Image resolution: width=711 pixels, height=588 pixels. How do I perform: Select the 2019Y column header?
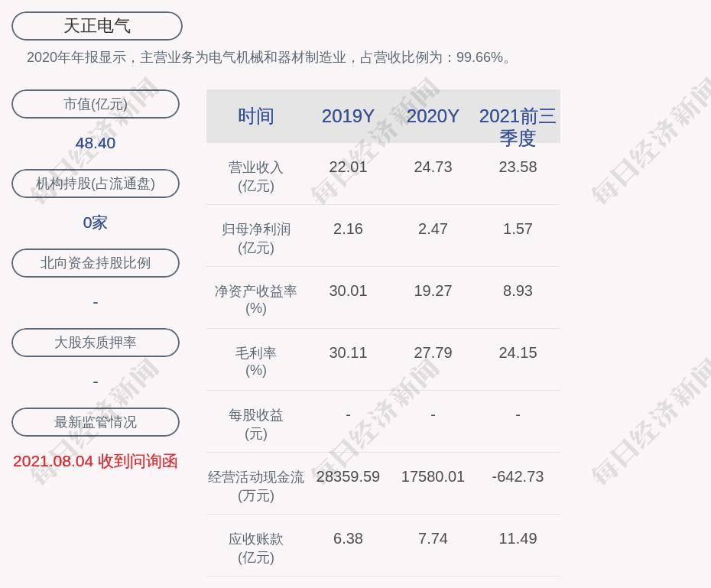pyautogui.click(x=348, y=116)
